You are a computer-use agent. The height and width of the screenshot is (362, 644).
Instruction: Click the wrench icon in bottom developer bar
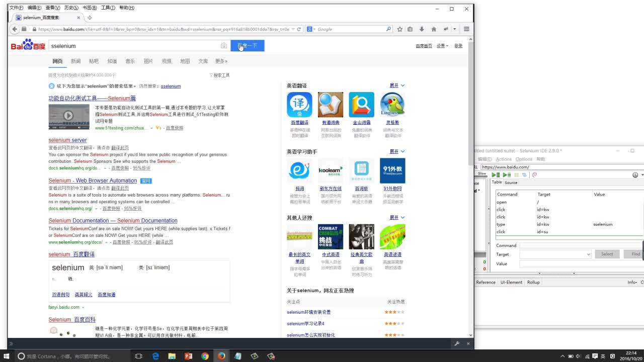(x=457, y=343)
